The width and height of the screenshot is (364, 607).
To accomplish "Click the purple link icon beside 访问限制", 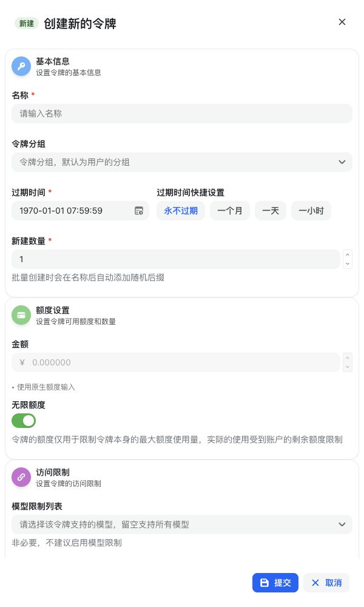I will 21,477.
